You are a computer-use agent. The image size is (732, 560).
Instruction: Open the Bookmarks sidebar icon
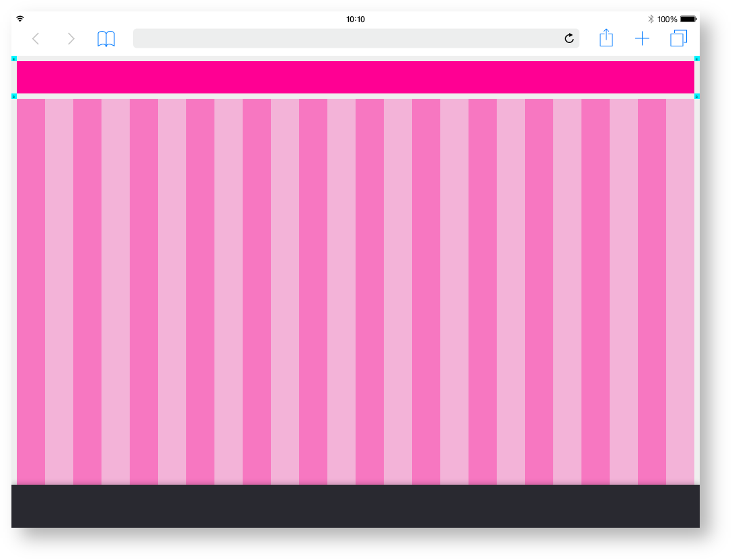(x=106, y=38)
